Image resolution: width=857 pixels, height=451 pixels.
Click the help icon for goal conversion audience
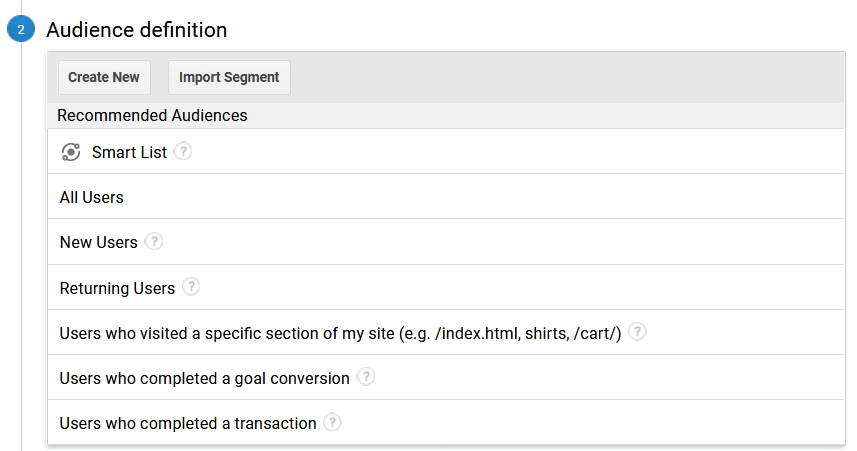(366, 377)
